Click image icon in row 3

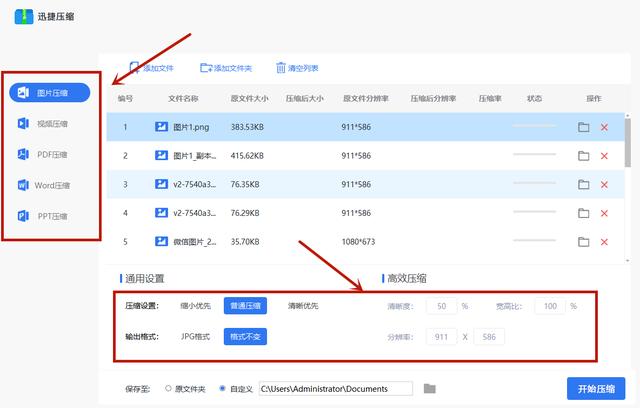coord(161,184)
